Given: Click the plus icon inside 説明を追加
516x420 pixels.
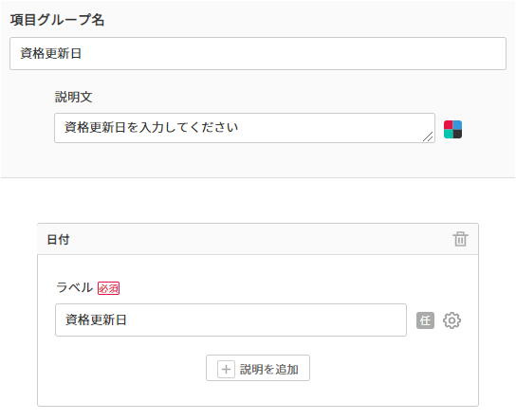Looking at the screenshot, I should coord(226,369).
